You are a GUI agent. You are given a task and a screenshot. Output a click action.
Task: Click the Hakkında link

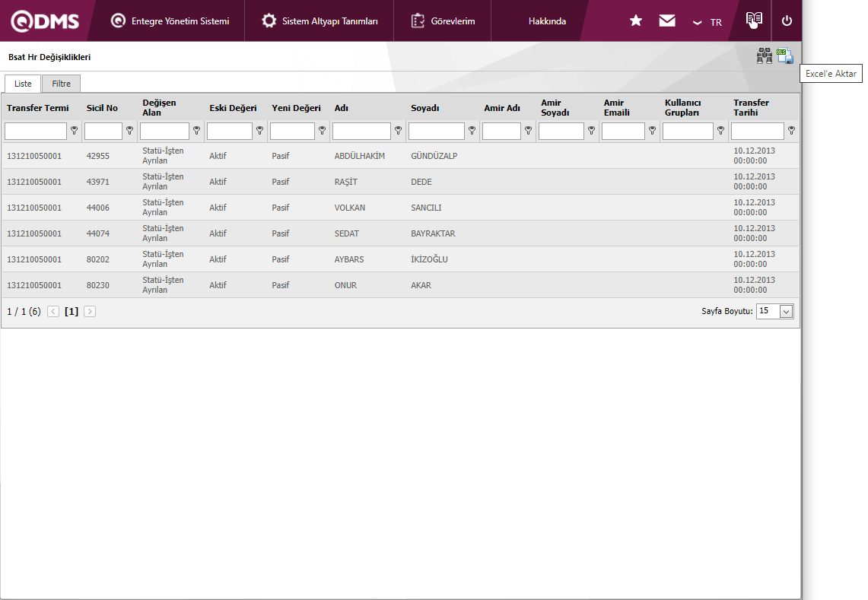pos(547,21)
